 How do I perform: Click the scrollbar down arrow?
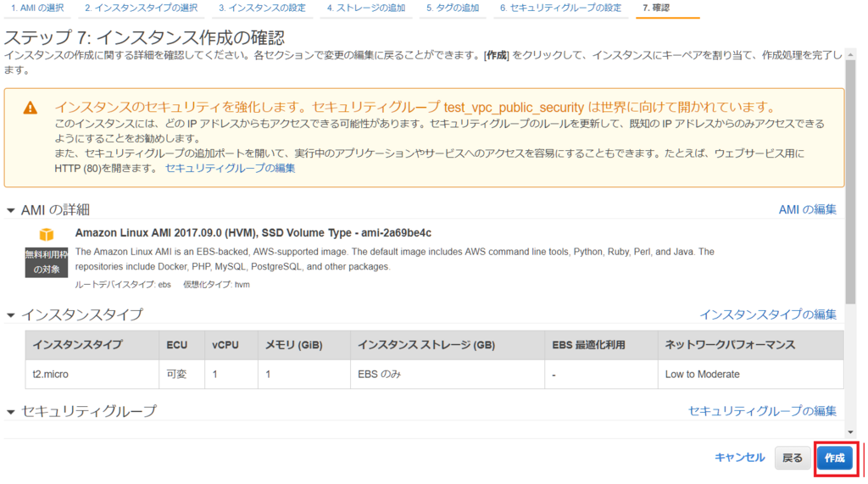point(851,432)
